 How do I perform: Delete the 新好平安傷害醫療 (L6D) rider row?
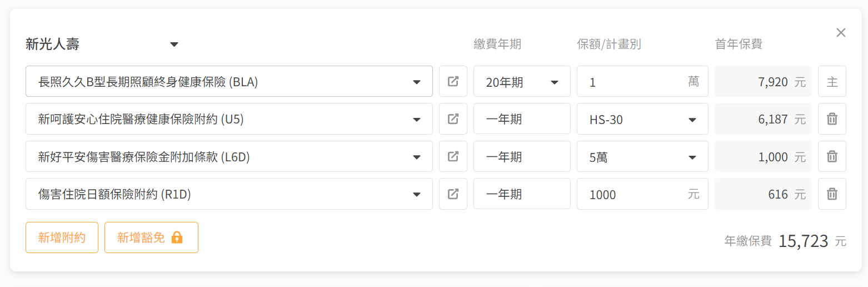coord(832,157)
